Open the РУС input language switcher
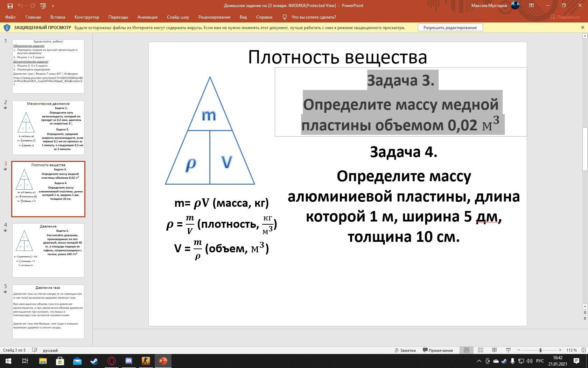Image resolution: width=588 pixels, height=368 pixels. point(540,361)
